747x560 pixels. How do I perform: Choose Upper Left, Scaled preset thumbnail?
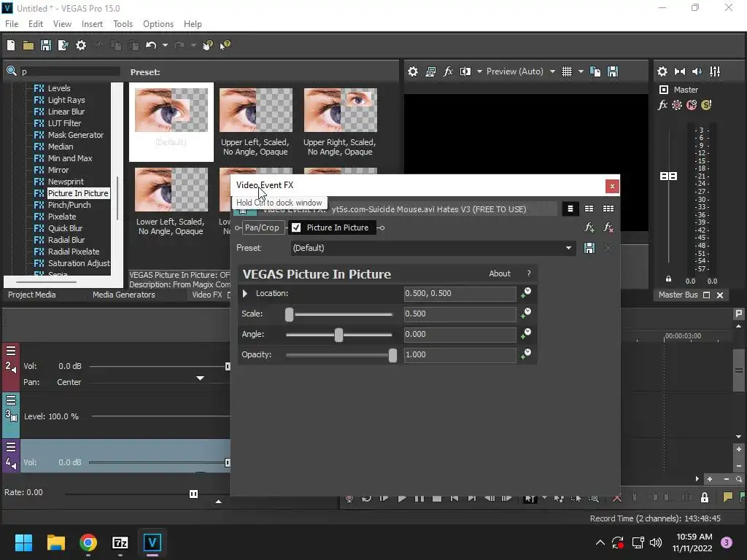click(256, 110)
